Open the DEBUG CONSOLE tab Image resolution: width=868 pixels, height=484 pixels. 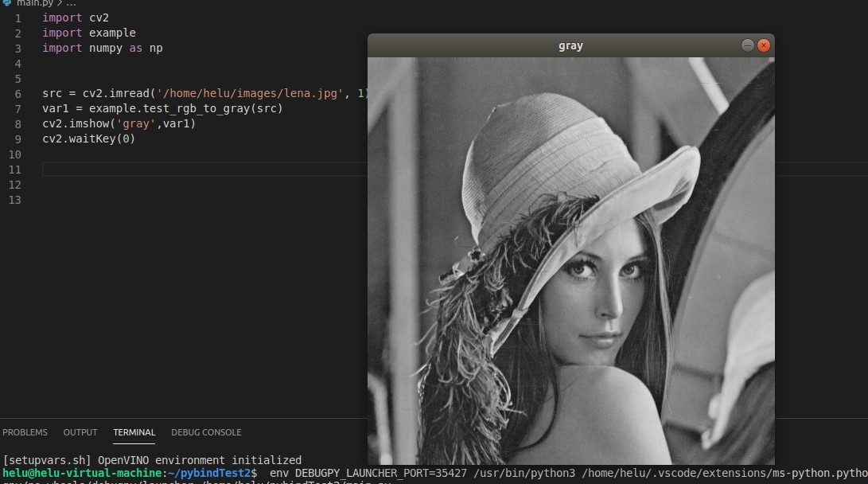coord(206,432)
